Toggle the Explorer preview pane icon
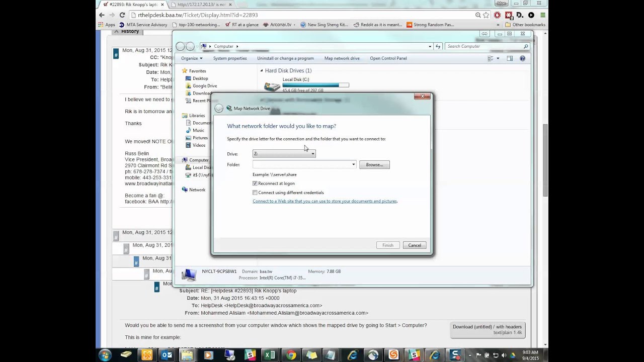 point(510,58)
